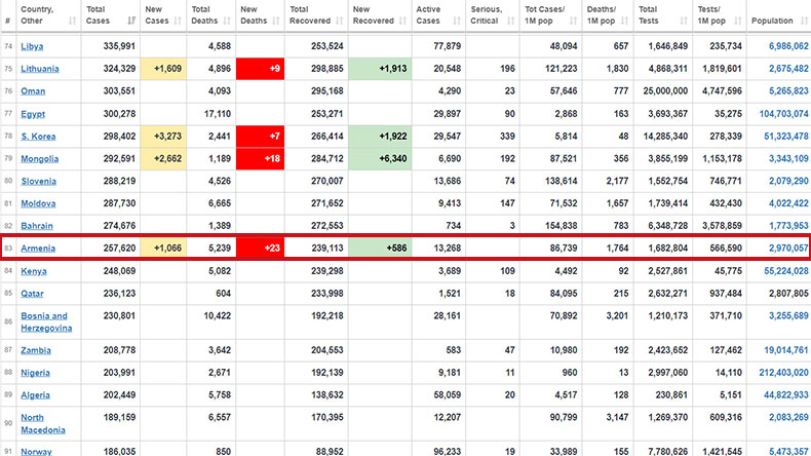Click the Population column header

tap(778, 15)
